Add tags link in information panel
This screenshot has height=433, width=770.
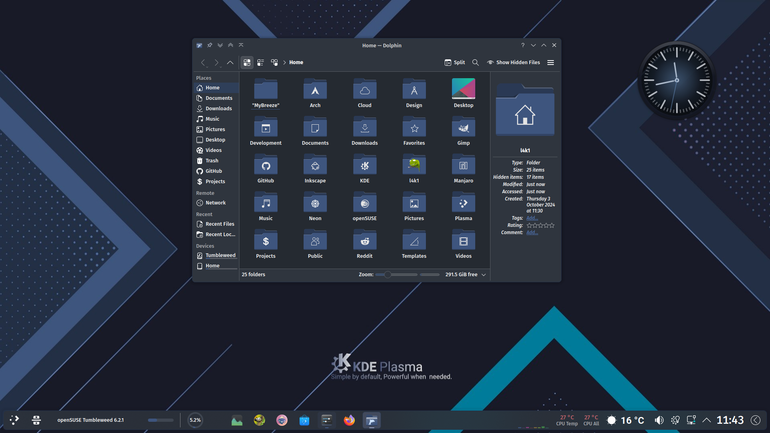point(532,218)
